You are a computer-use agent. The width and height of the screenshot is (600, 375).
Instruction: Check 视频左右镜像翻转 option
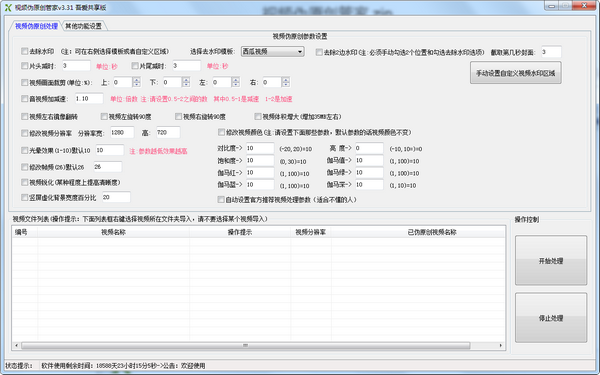25,116
